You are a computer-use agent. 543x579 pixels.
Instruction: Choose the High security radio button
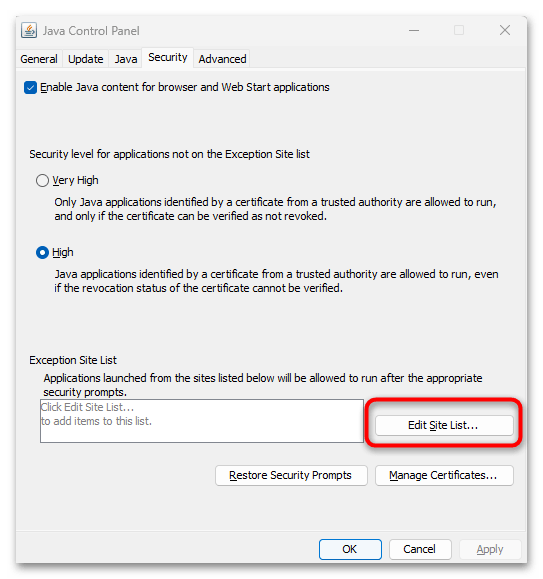42,253
